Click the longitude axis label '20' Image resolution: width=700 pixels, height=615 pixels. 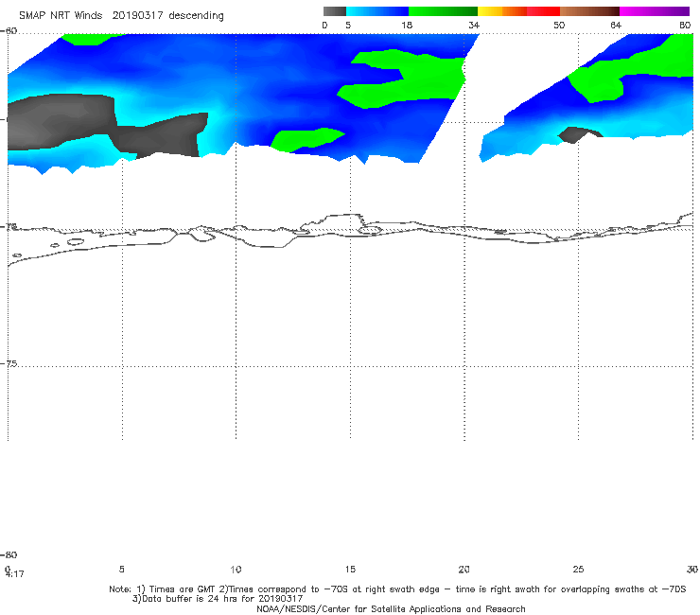(464, 569)
